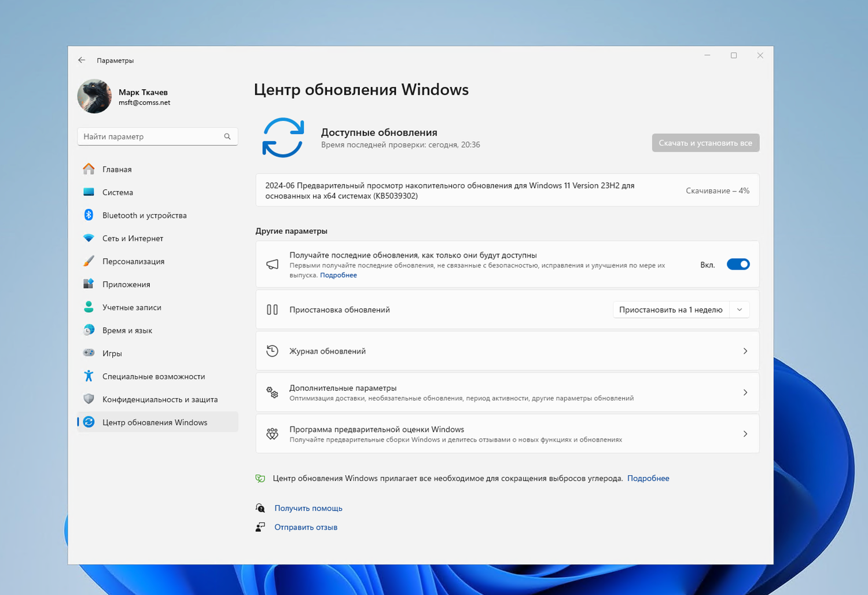Click the gears icon for Дополнительные параметры

272,392
